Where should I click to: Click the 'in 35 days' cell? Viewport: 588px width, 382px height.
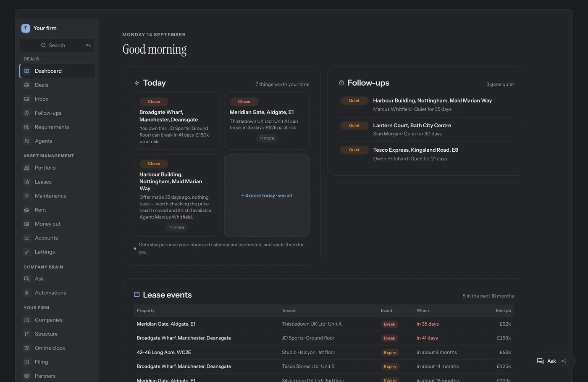pyautogui.click(x=428, y=324)
